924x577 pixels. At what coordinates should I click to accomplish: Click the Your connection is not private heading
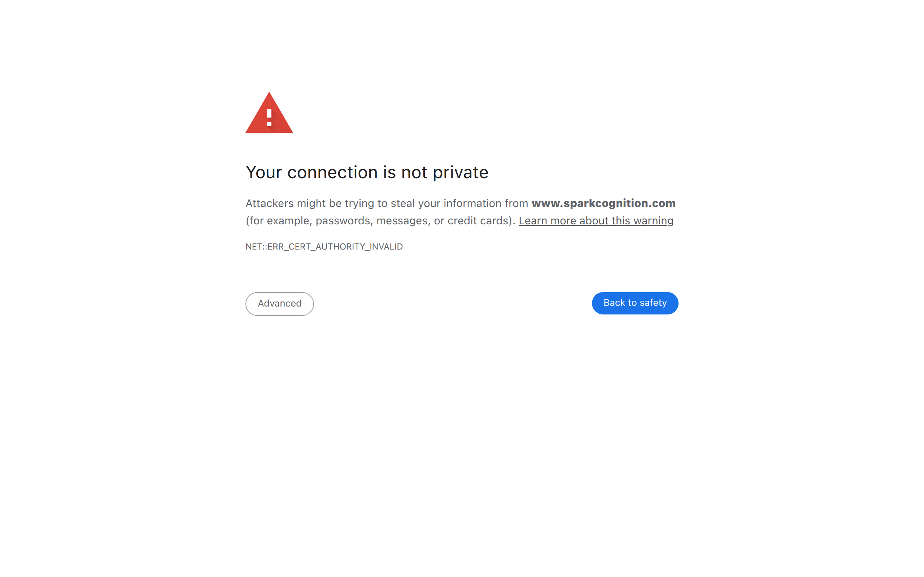pyautogui.click(x=367, y=172)
